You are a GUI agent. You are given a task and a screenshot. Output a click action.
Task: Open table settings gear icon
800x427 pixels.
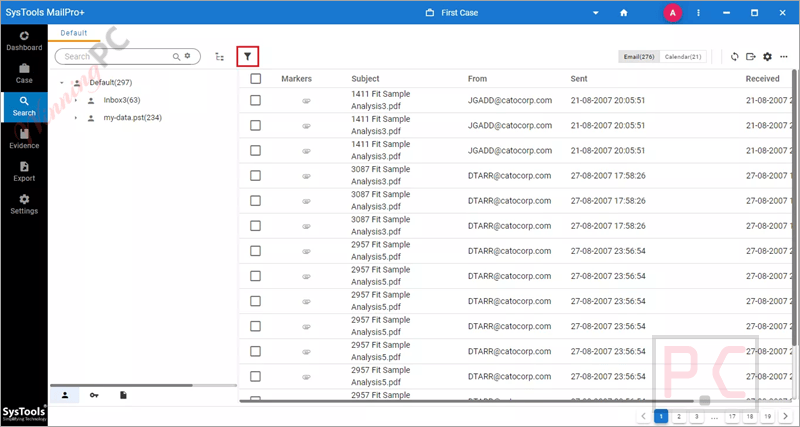click(x=767, y=57)
